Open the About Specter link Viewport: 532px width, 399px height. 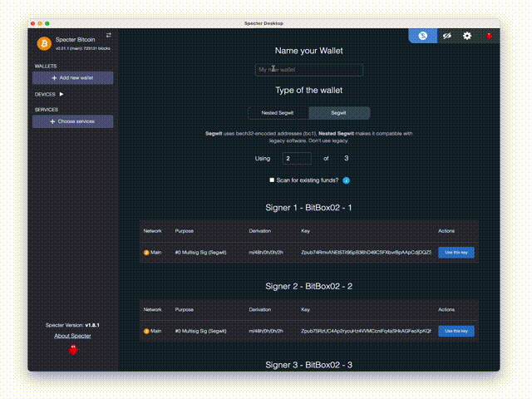click(x=72, y=336)
